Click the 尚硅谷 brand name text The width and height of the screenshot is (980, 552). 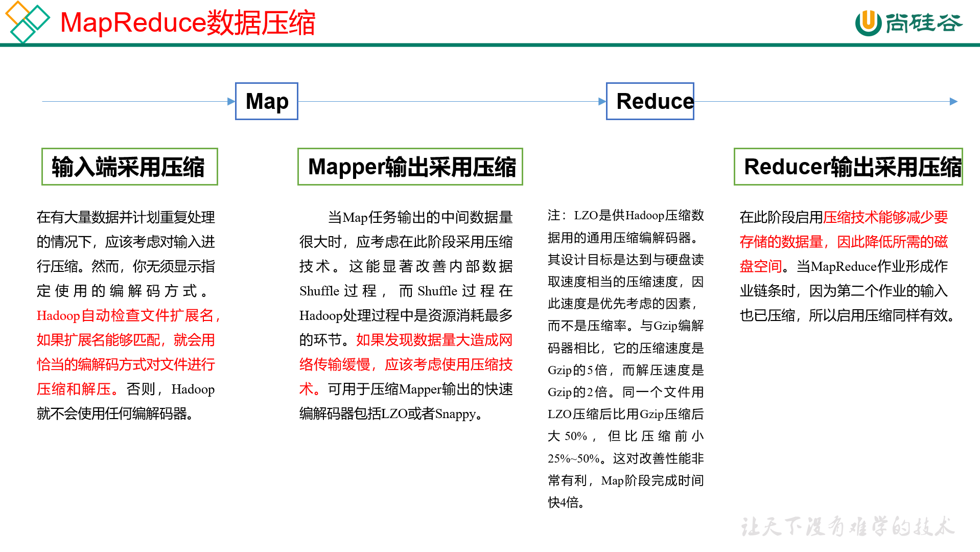click(x=924, y=23)
